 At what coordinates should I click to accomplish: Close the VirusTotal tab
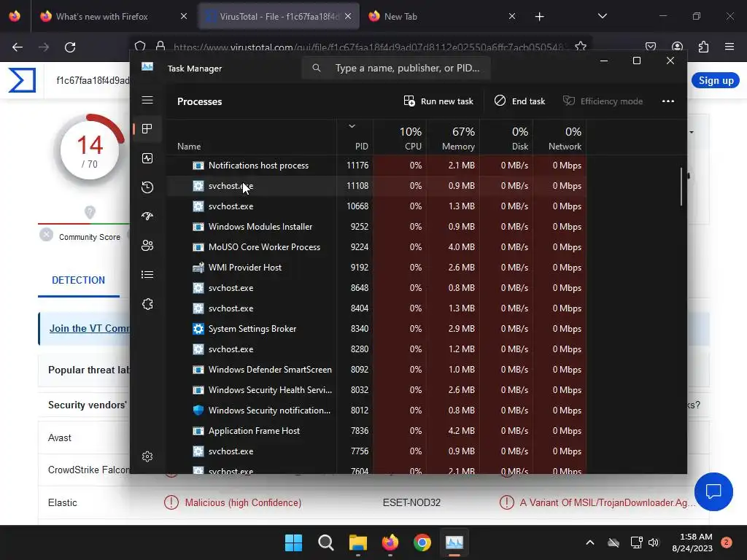tap(348, 16)
